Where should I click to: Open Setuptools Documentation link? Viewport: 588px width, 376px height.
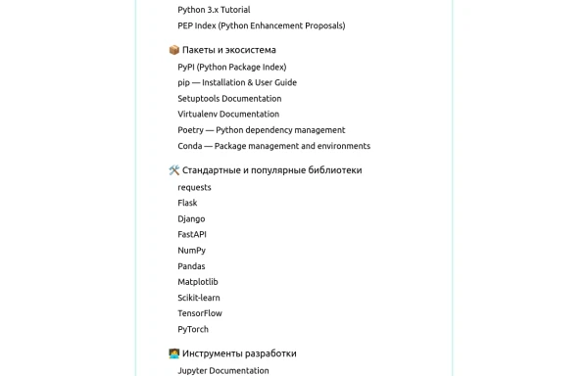pyautogui.click(x=229, y=99)
